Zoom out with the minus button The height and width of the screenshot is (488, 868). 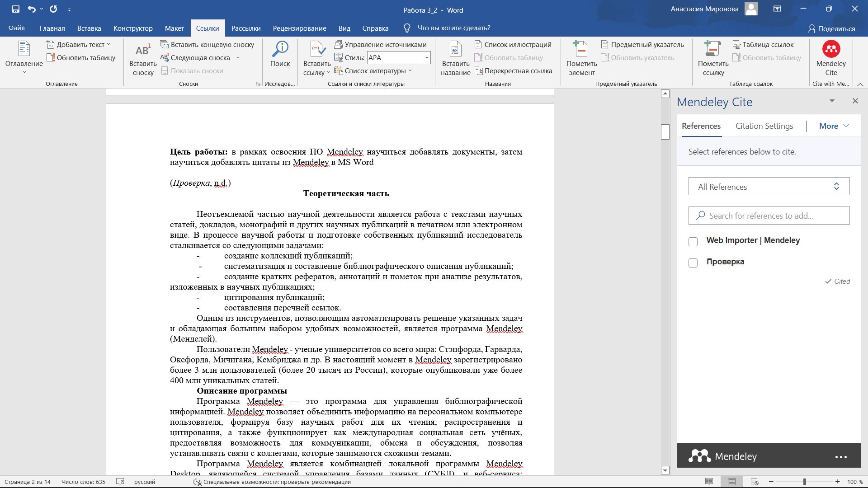point(771,482)
